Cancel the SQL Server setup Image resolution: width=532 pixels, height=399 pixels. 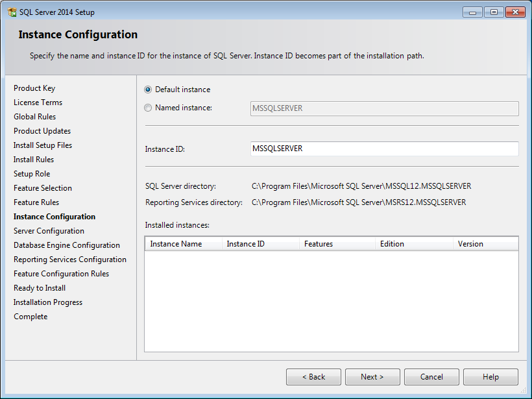click(431, 377)
